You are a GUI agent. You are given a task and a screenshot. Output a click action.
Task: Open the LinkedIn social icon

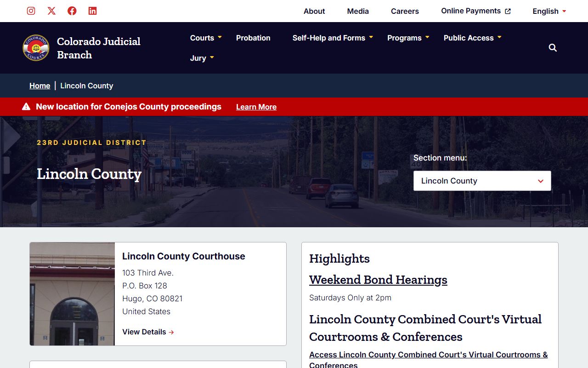[x=92, y=11]
